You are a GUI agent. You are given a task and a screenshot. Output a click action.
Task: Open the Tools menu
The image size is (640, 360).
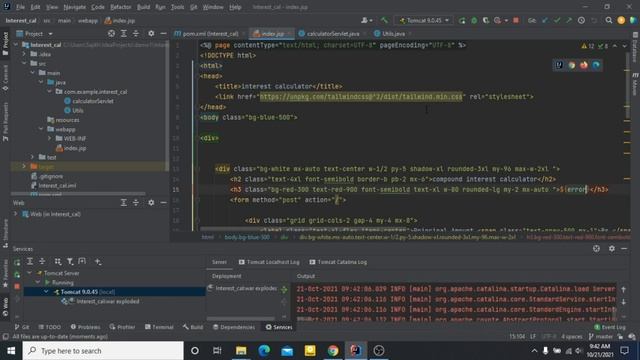coord(177,7)
